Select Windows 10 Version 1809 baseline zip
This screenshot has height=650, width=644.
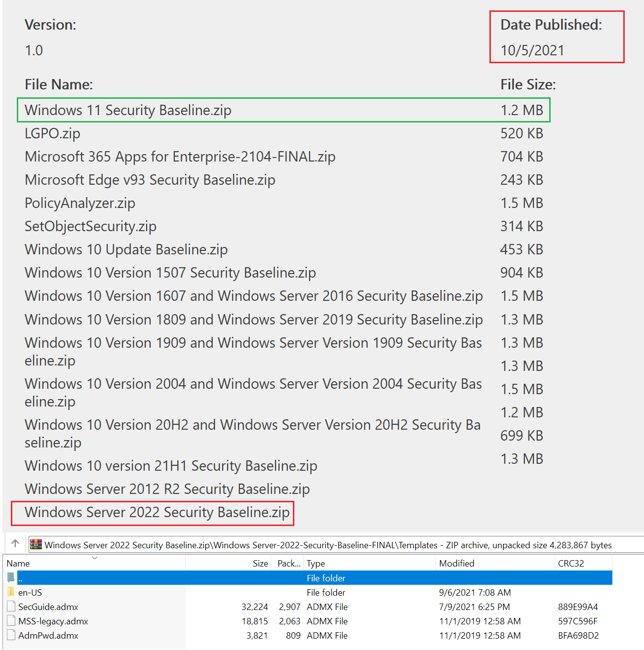click(x=254, y=320)
